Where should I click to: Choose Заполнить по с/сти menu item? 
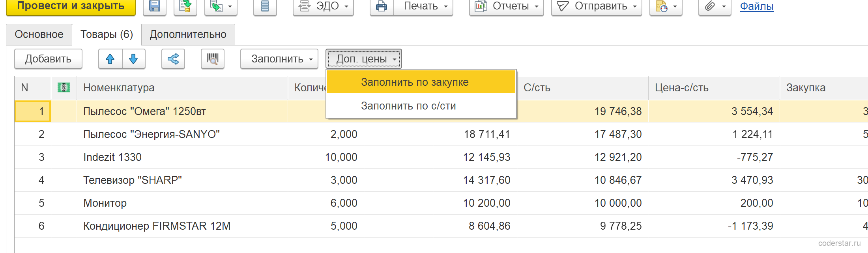[421, 106]
